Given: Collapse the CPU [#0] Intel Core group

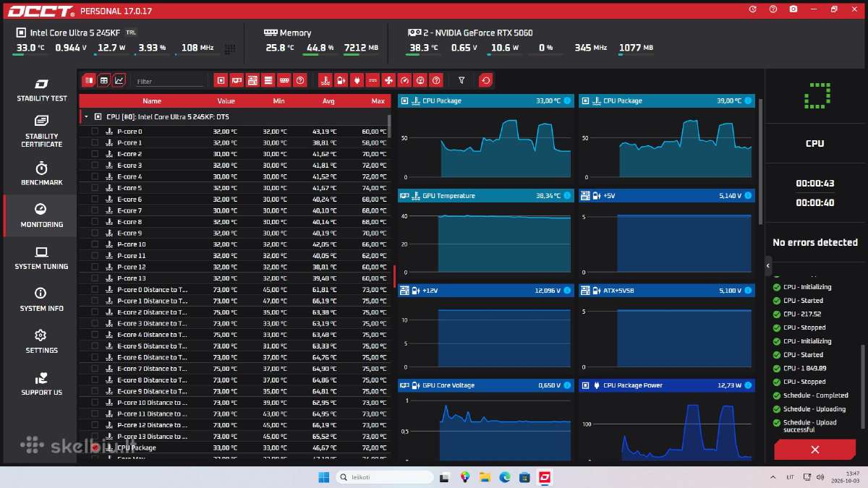Looking at the screenshot, I should (86, 116).
